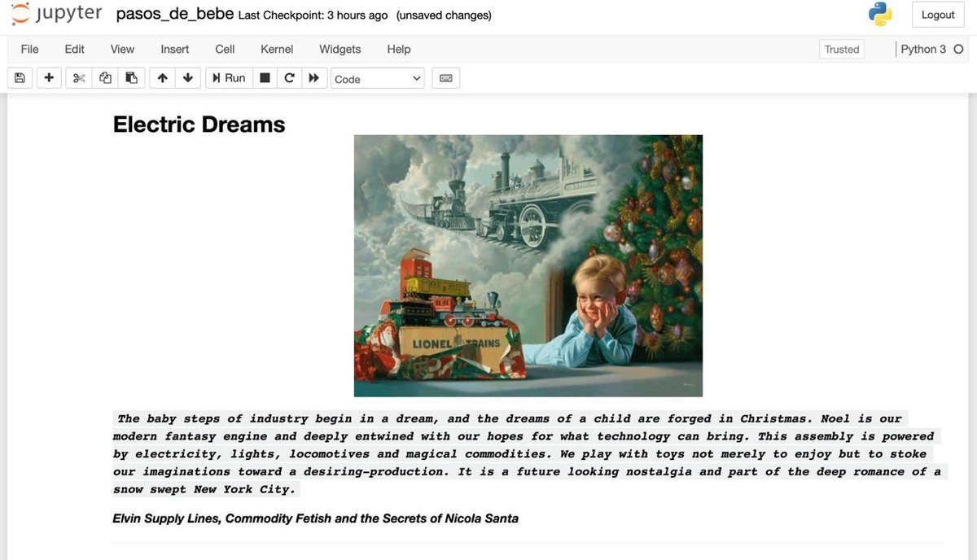Screen dimensions: 977x560
Task: Run the selected cell
Action: click(x=229, y=78)
